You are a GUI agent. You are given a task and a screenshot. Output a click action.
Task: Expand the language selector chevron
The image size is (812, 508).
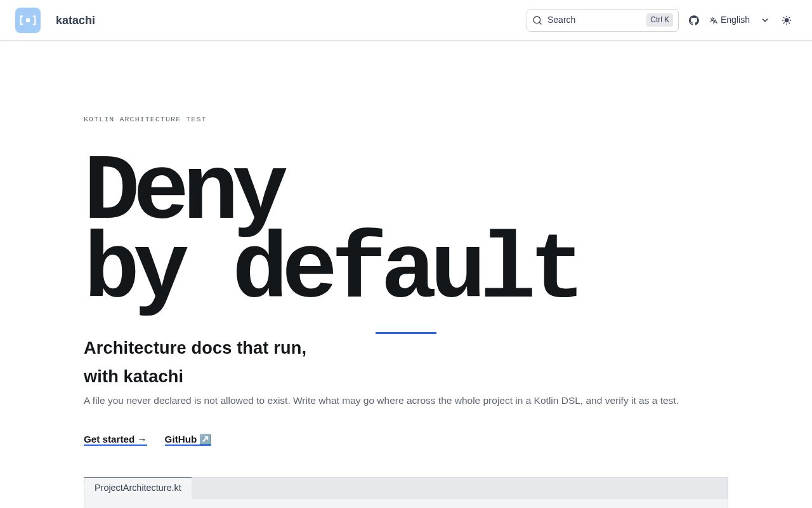[x=765, y=20]
